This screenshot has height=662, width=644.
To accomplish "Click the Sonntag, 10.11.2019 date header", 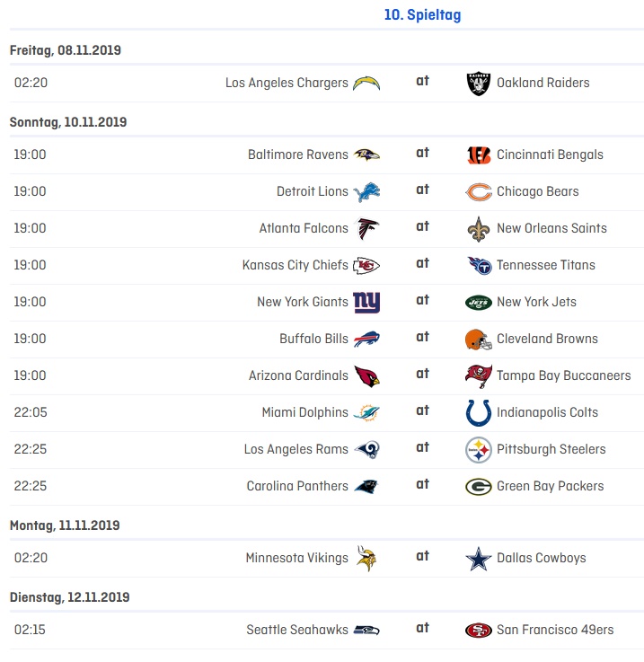I will pyautogui.click(x=68, y=122).
